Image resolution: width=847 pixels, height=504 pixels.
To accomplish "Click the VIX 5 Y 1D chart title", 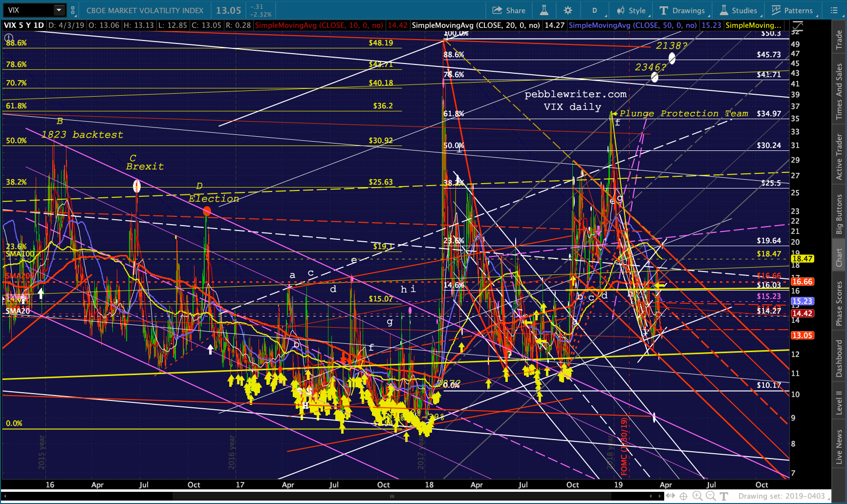I will 24,25.
